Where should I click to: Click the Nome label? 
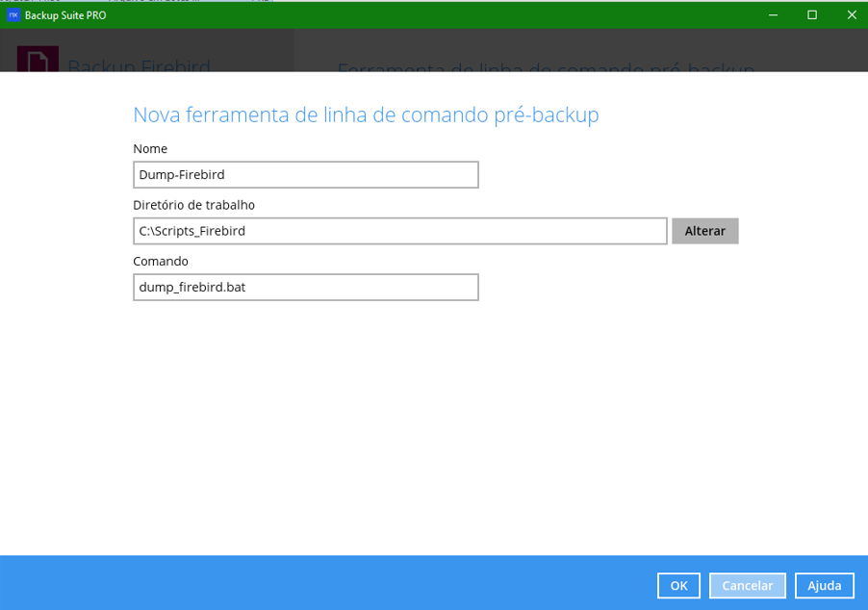point(150,149)
